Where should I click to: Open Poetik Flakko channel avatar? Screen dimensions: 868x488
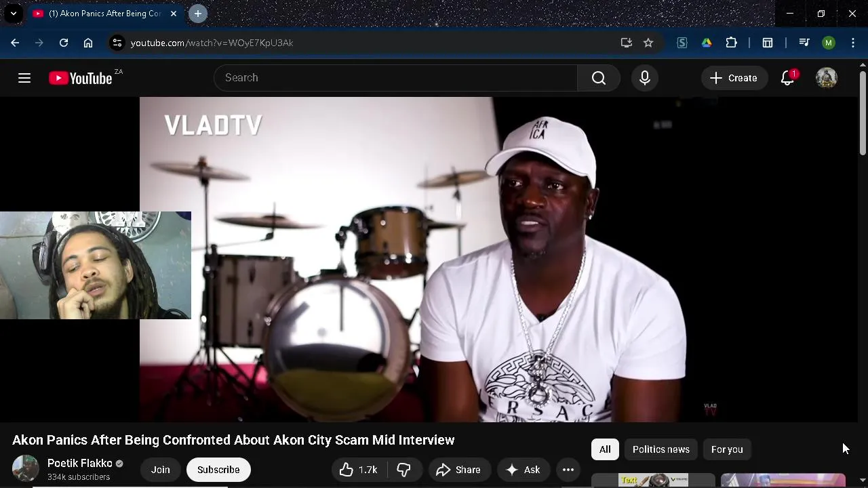click(x=26, y=469)
